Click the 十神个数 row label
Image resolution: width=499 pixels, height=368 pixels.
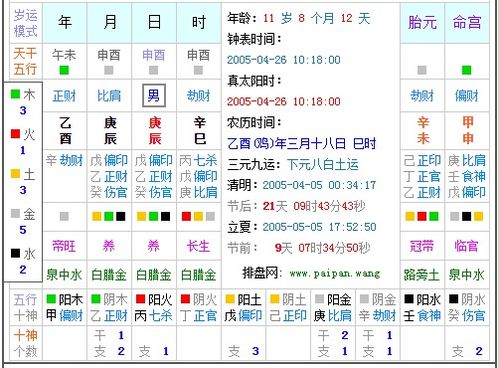click(25, 343)
